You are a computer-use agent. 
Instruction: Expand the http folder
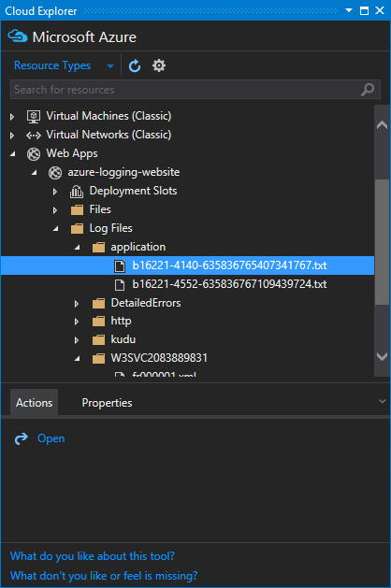point(77,322)
